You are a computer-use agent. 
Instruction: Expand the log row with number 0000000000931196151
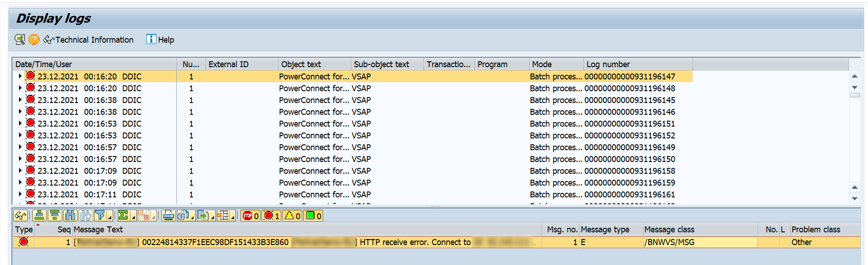coord(20,123)
